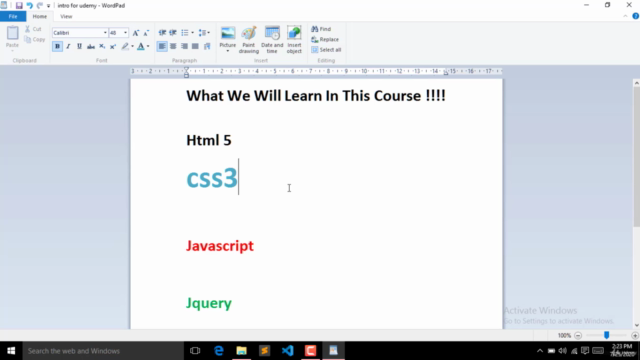Click the Insert object button
This screenshot has height=360, width=640.
(x=294, y=40)
